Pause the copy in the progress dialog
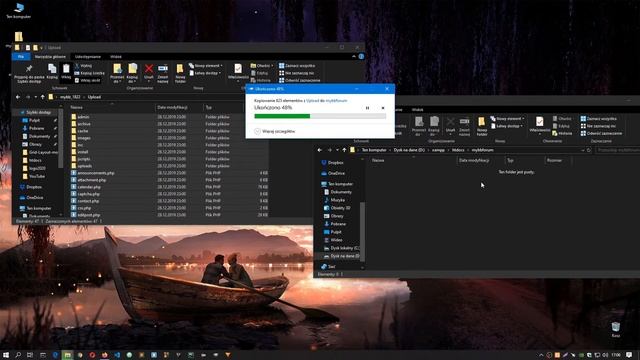This screenshot has width=640, height=360. coord(367,108)
